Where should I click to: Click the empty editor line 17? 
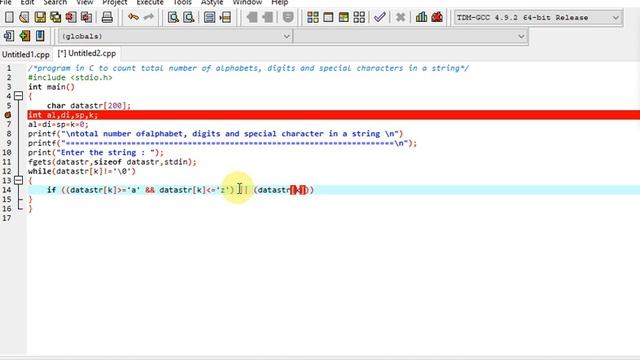(x=334, y=218)
